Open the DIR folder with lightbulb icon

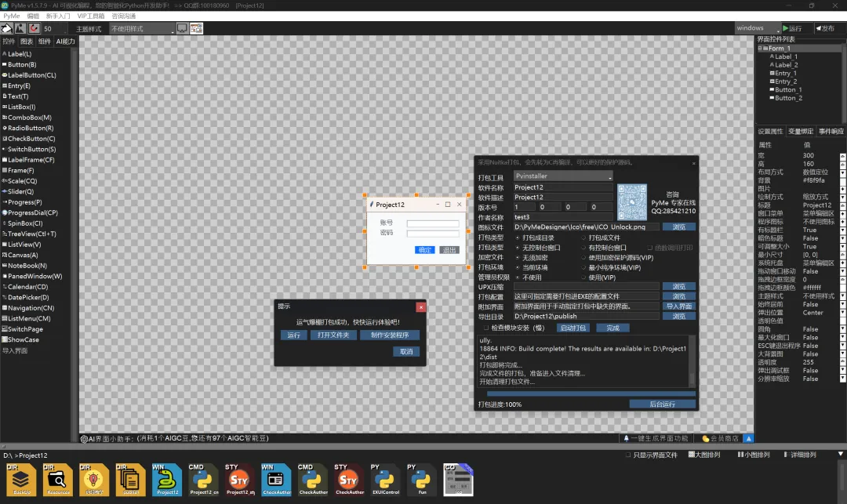coord(94,480)
